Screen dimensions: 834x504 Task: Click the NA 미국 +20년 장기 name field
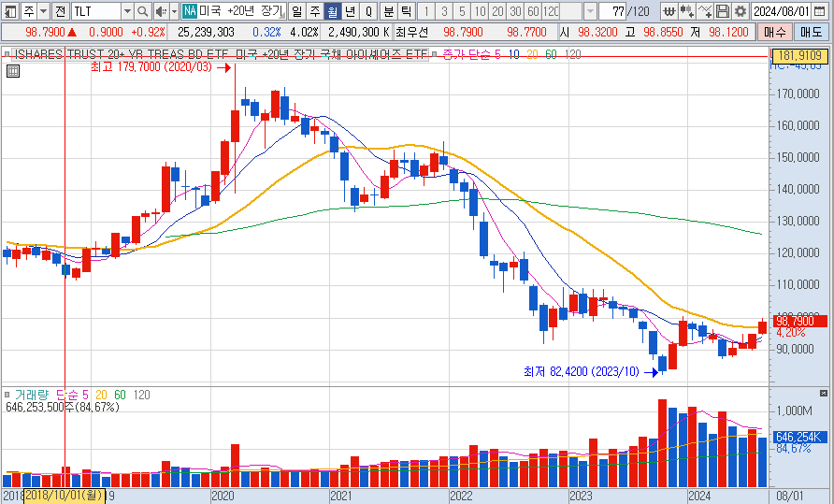(234, 11)
